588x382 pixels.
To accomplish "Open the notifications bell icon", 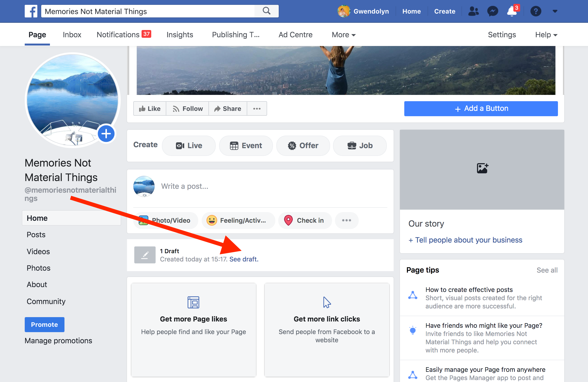I will (511, 11).
